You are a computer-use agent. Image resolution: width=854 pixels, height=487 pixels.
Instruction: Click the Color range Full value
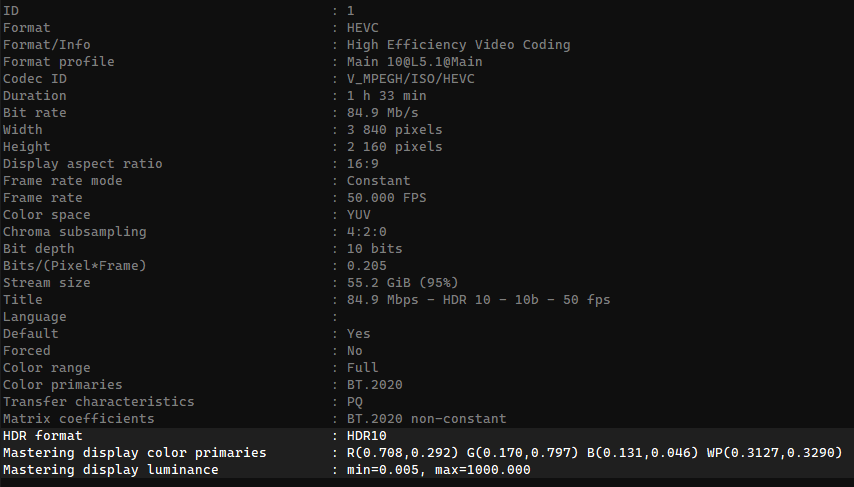coord(363,368)
